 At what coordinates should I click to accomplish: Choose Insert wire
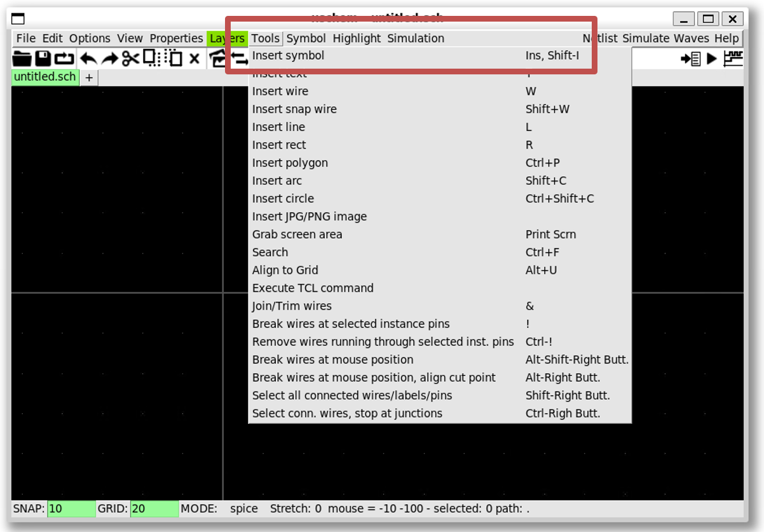[440, 91]
